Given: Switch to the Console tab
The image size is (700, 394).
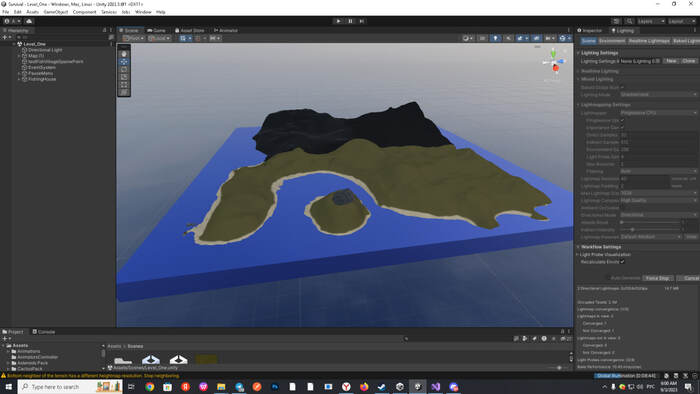Looking at the screenshot, I should [43, 332].
